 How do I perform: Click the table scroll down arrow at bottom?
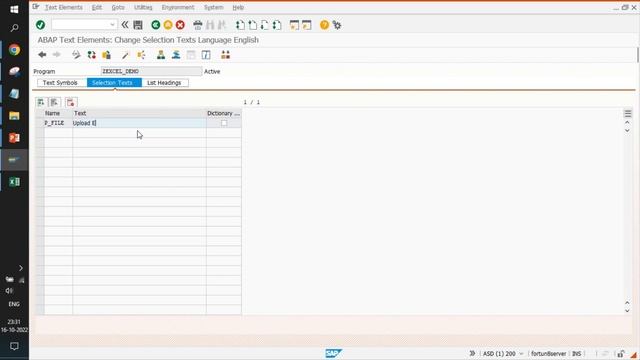[627, 311]
